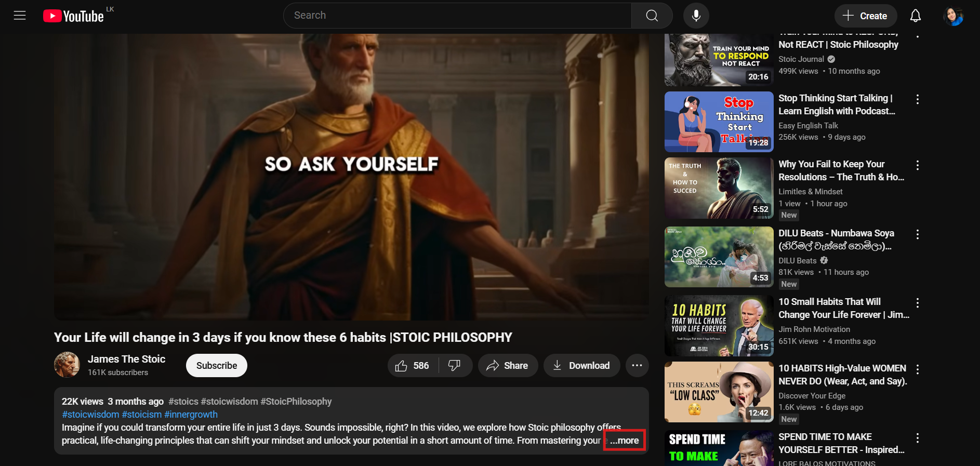Open options for DILU Beats video
Viewport: 980px width, 466px height.
[x=918, y=234]
